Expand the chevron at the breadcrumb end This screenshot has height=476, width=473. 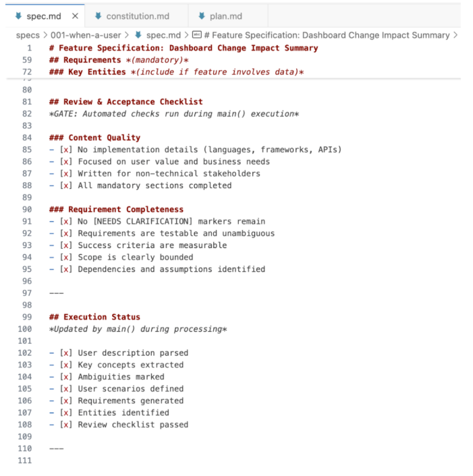pyautogui.click(x=456, y=35)
